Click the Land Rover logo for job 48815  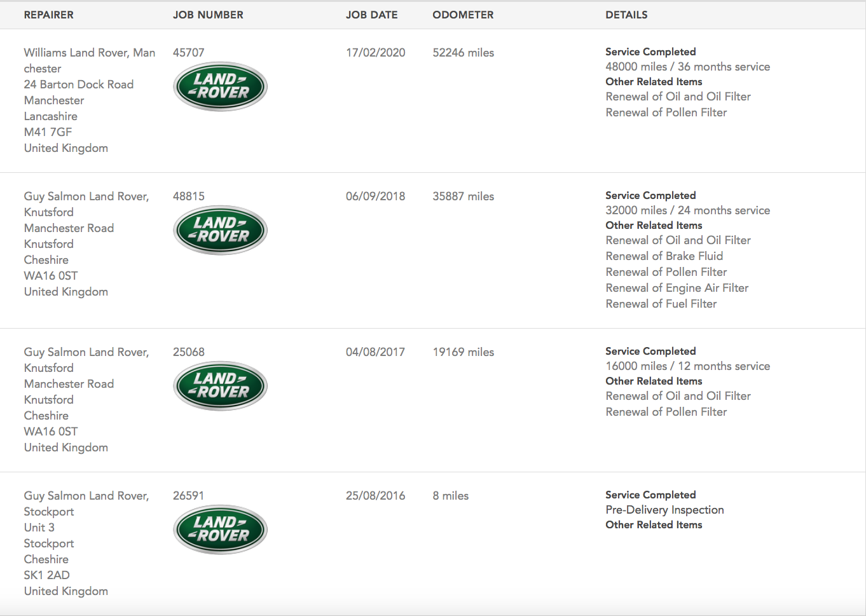pyautogui.click(x=220, y=230)
